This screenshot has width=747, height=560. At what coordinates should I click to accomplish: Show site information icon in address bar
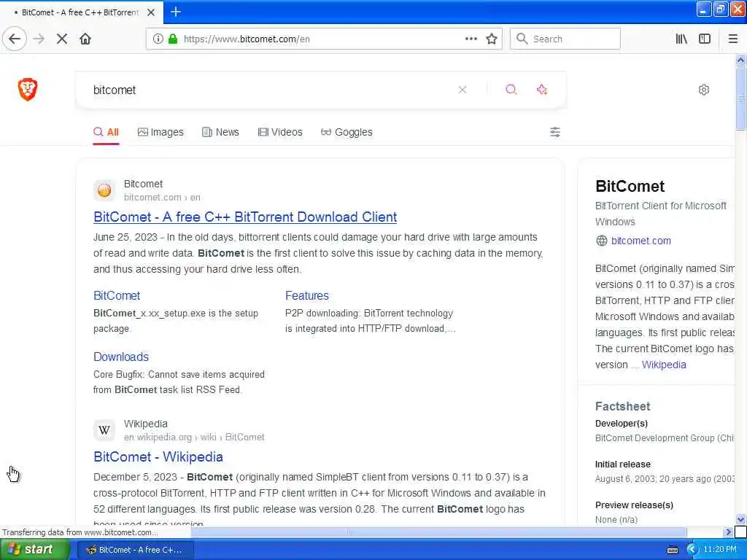coord(158,39)
